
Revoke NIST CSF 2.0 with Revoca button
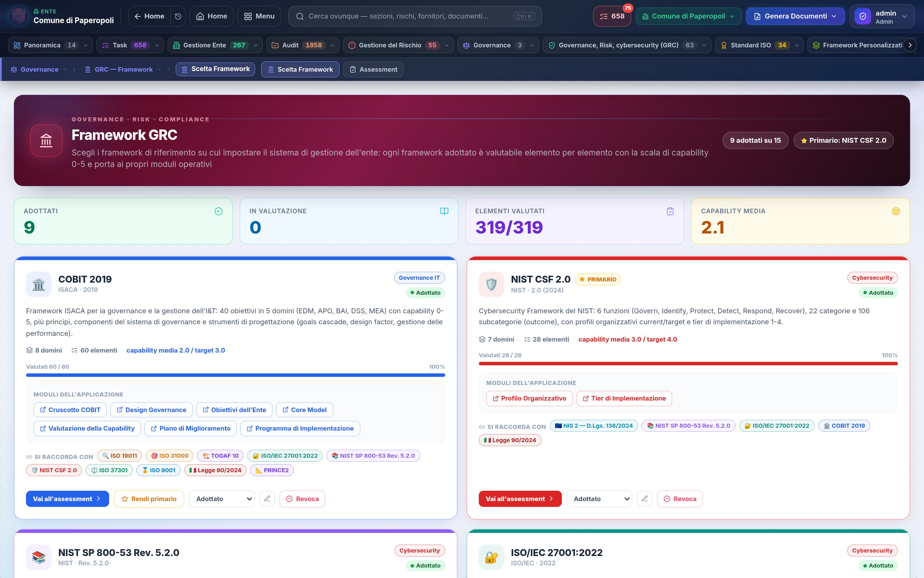[680, 499]
